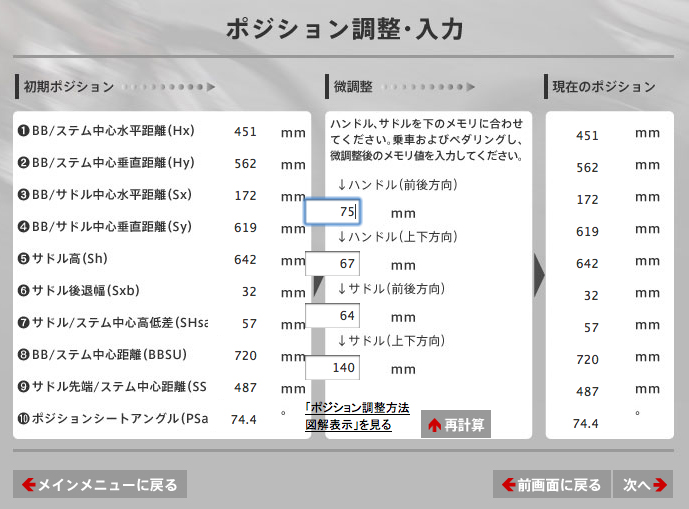Select the サドル/ステム中心高低差 row label
The image size is (689, 509).
(112, 323)
